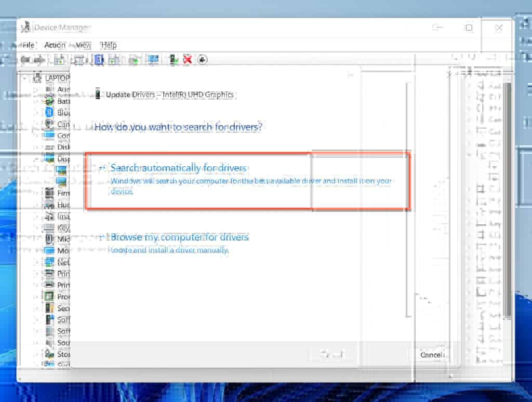Expand the Processors category

[36, 297]
